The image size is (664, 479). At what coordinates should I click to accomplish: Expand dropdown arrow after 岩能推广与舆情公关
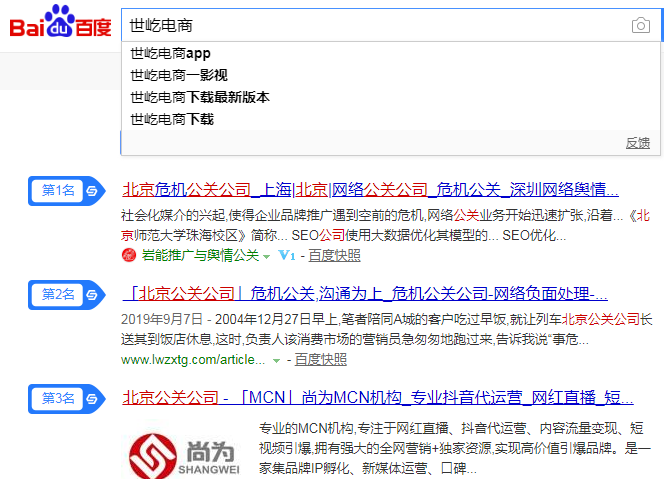(x=266, y=257)
